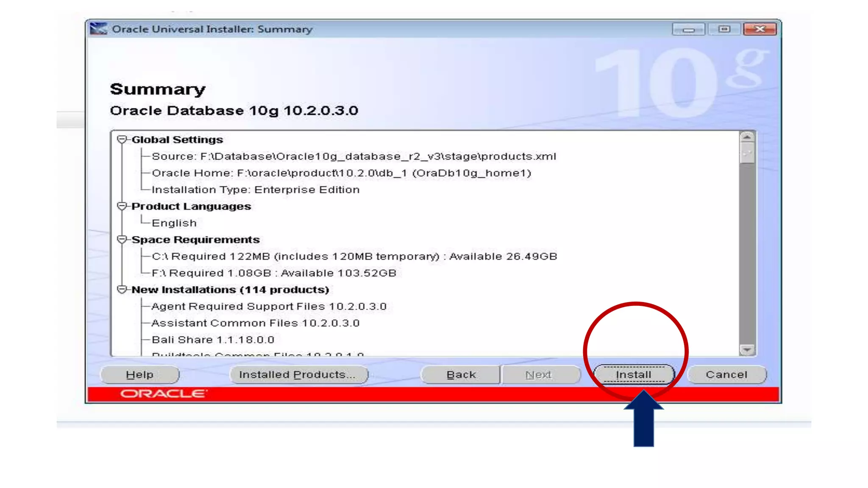The image size is (868, 488).
Task: Click the Oracle Universal Installer title bar icon
Action: (98, 29)
